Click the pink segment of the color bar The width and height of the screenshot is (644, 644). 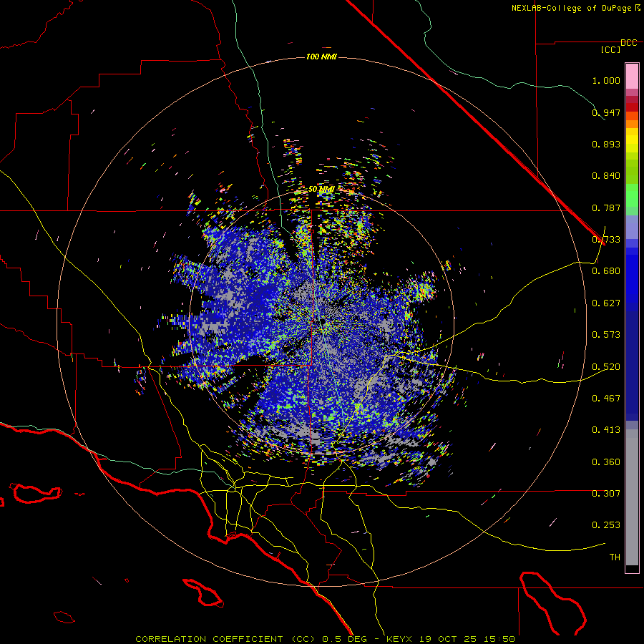coord(632,76)
